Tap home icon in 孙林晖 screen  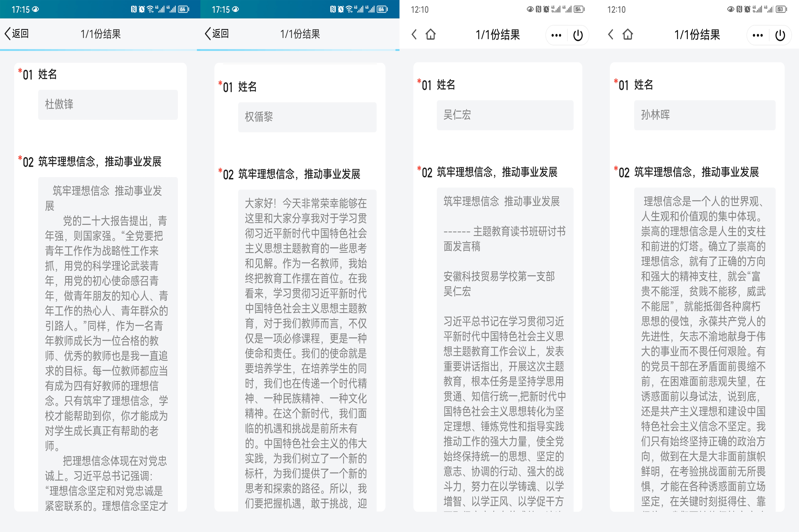click(x=628, y=35)
